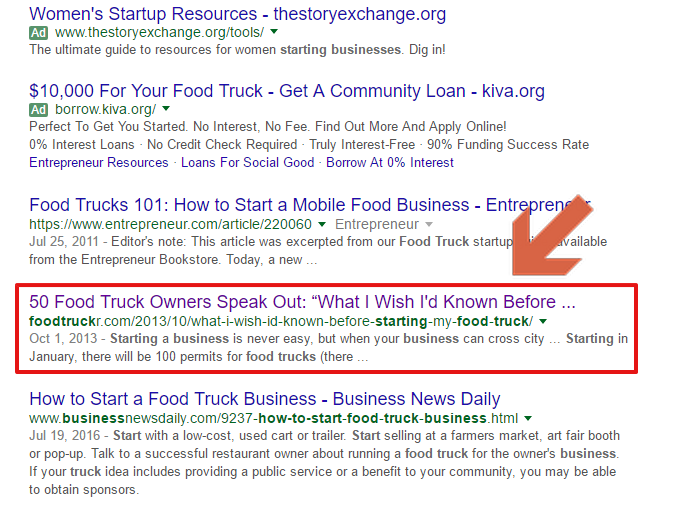This screenshot has width=673, height=518.
Task: Click 'No Credit Check Required' callout text
Action: coord(222,145)
